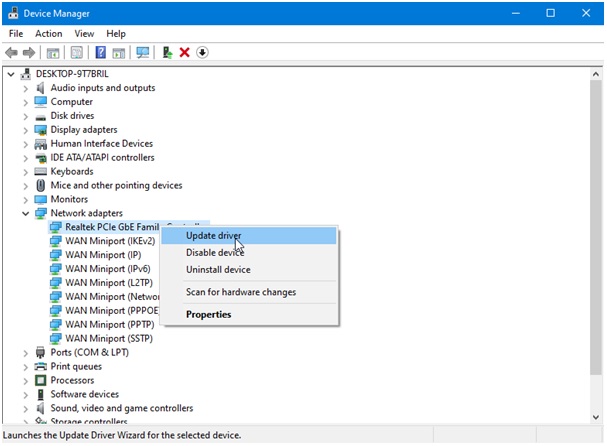Expand the Display adapters category
607x446 pixels.
click(x=26, y=130)
